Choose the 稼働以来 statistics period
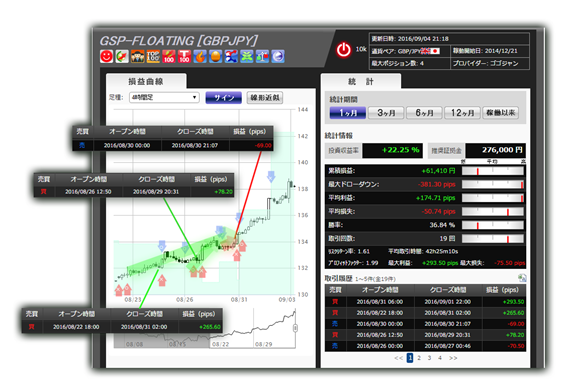This screenshot has width=571, height=390. coord(501,113)
